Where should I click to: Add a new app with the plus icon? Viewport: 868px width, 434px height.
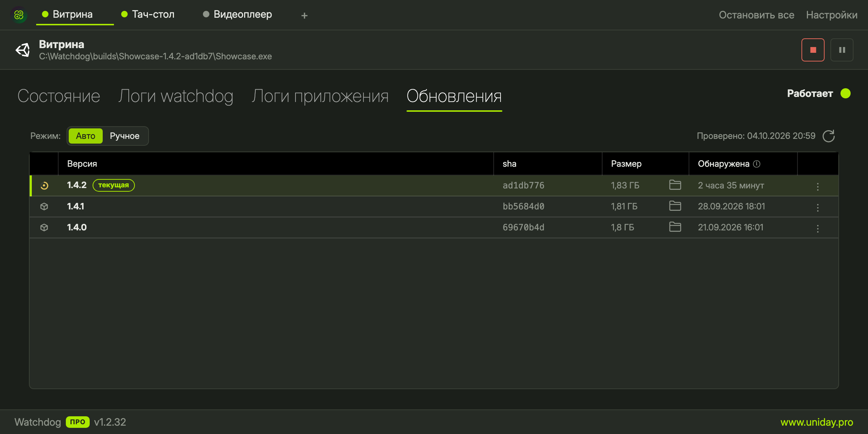coord(304,16)
